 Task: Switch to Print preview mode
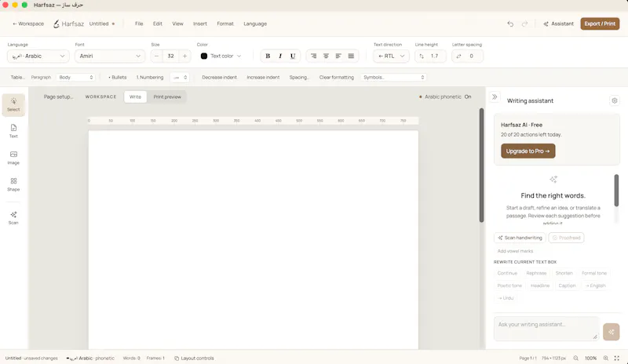[x=167, y=97]
